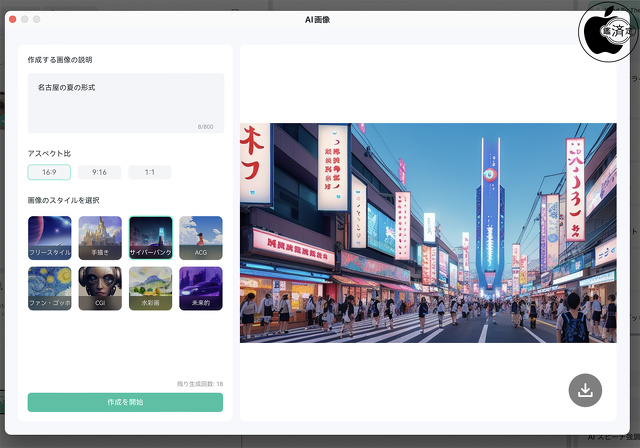The height and width of the screenshot is (448, 640).
Task: Pick the サイバーパンク style
Action: [x=150, y=237]
